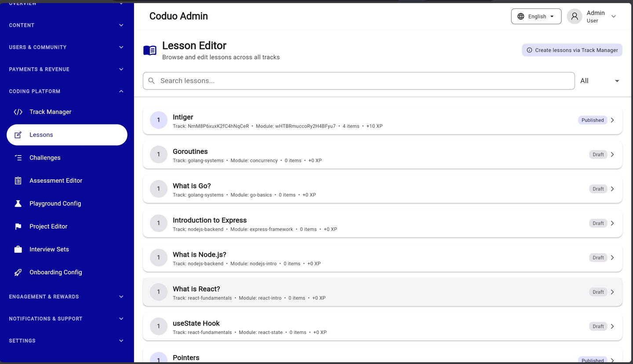Click the Onboarding Config rocket icon
Viewport: 633px width, 364px height.
18,272
